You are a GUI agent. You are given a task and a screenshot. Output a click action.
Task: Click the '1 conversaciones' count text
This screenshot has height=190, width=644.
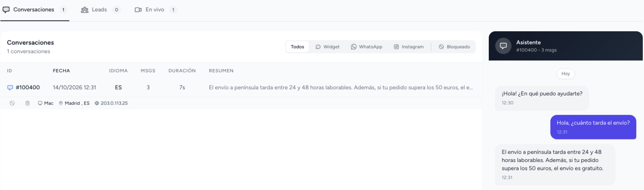coord(29,51)
